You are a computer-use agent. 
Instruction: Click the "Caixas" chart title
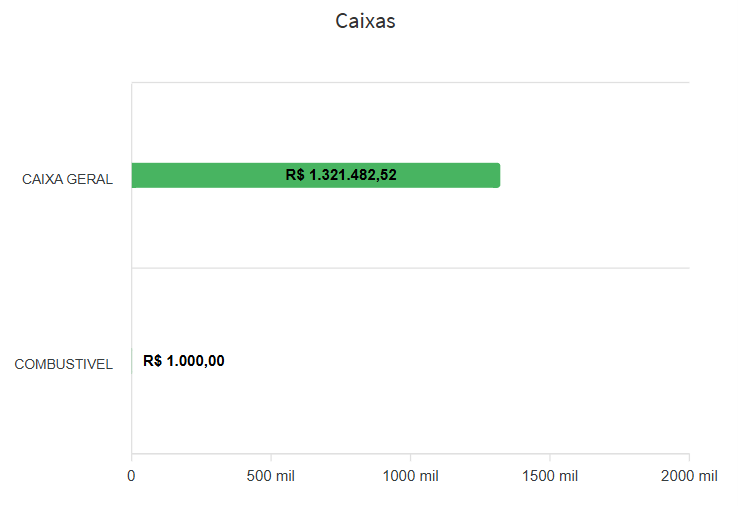point(365,21)
